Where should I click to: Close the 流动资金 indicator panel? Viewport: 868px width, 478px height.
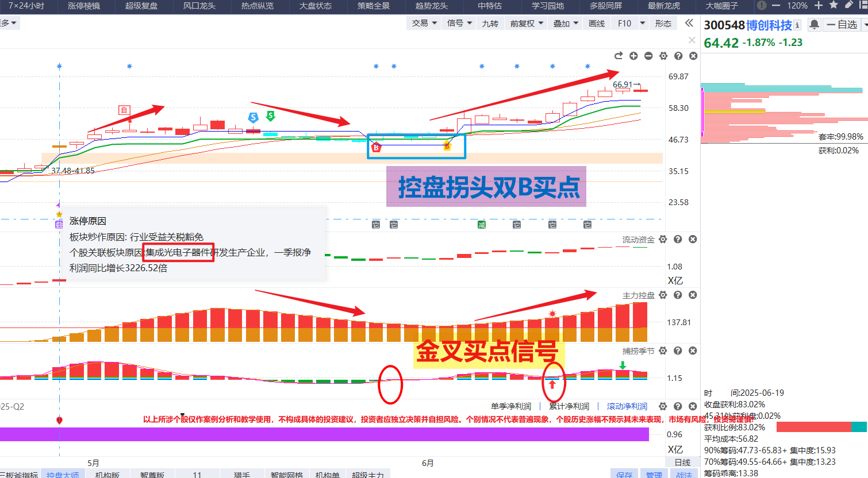pyautogui.click(x=693, y=239)
